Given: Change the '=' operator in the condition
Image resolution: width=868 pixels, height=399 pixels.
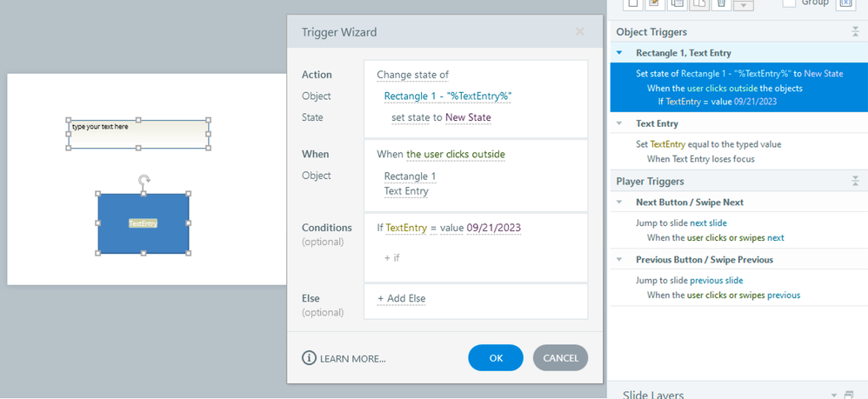Looking at the screenshot, I should coord(433,228).
